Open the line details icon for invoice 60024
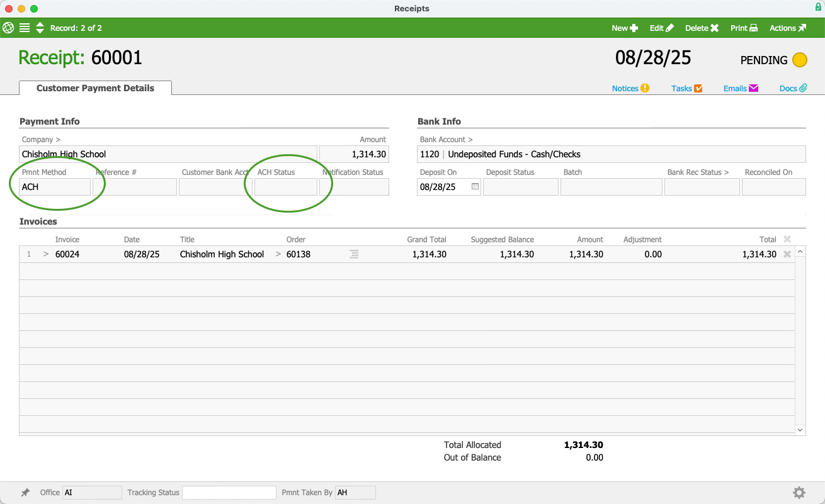 pos(354,254)
